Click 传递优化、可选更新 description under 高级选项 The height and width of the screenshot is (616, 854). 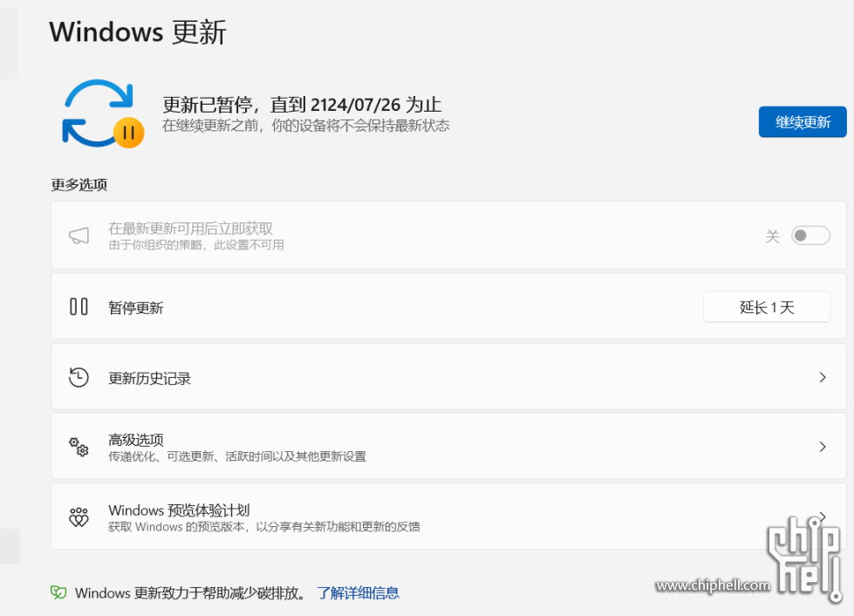point(237,456)
